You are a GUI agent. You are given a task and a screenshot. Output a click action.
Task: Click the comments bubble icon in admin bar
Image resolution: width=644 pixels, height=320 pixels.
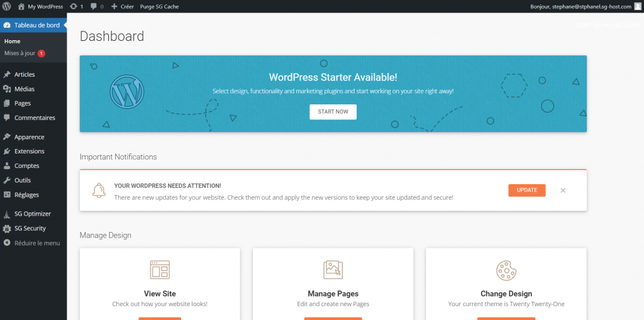(x=94, y=6)
